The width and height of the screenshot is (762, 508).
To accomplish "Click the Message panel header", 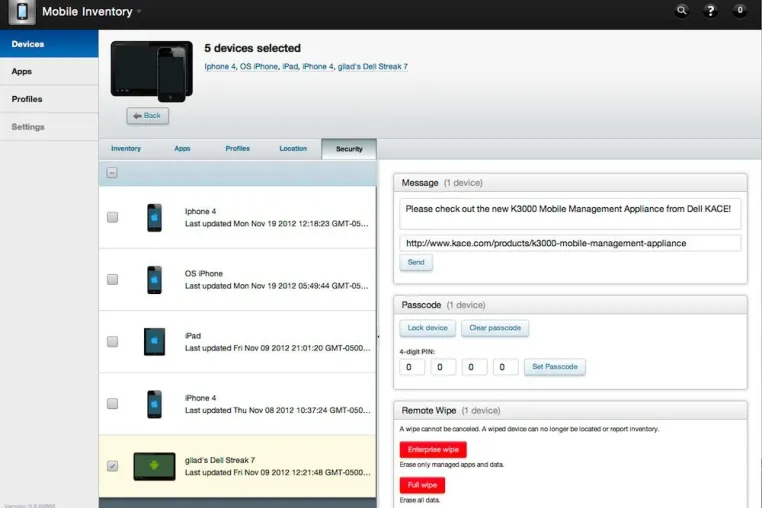I will click(x=570, y=183).
